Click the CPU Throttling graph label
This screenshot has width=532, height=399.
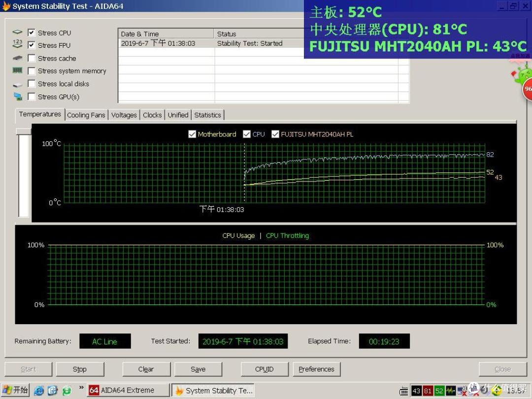[x=287, y=235]
